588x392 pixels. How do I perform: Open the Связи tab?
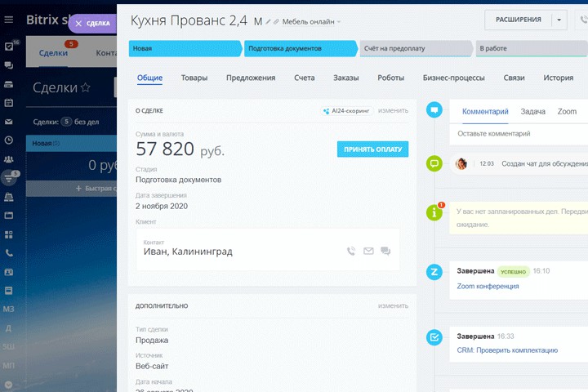514,78
